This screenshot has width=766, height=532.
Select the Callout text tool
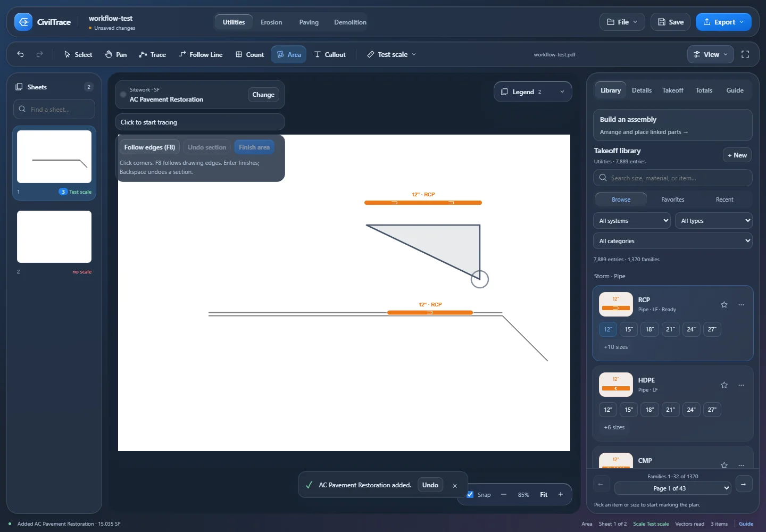coord(330,54)
